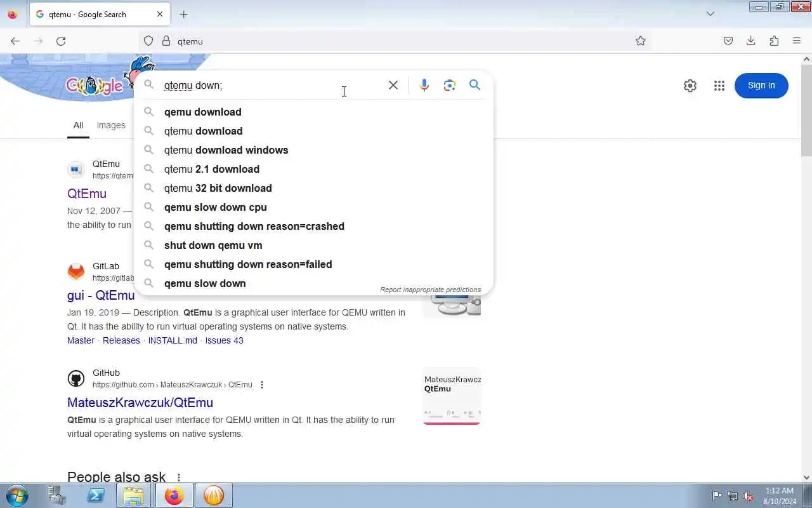Viewport: 812px width, 508px height.
Task: Open the Google apps grid
Action: (x=719, y=86)
